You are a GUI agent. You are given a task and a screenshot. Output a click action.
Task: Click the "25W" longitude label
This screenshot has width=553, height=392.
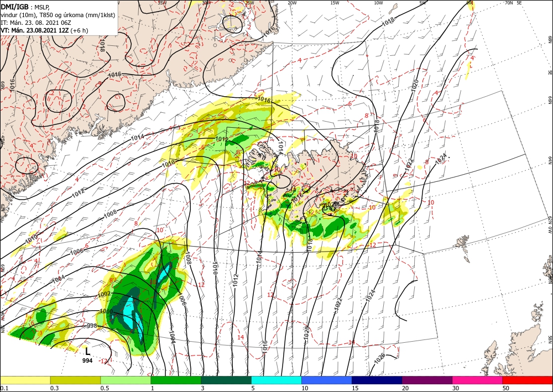249,2
